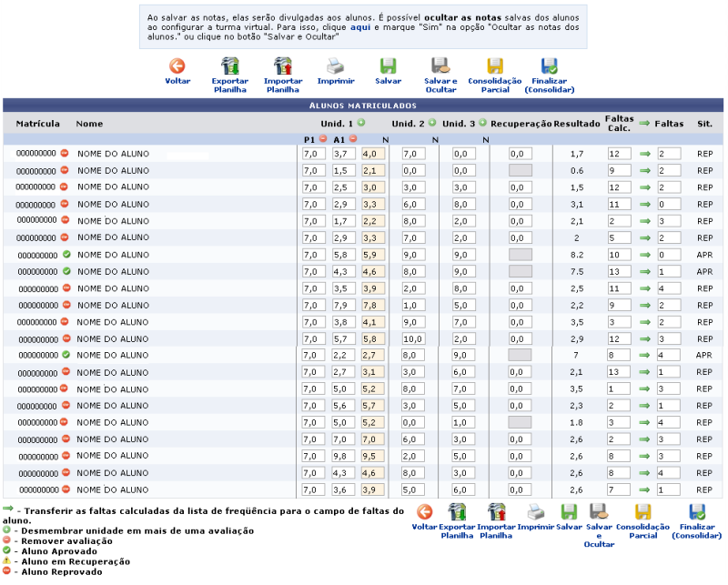Remove the P1 evaluation with red minus icon
The height and width of the screenshot is (585, 728).
pyautogui.click(x=323, y=138)
